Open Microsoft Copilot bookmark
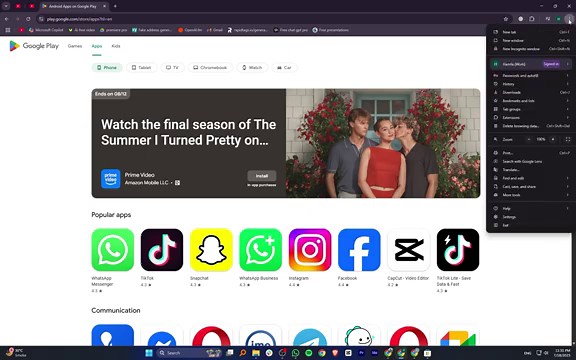Image resolution: width=576 pixels, height=360 pixels. (46, 30)
